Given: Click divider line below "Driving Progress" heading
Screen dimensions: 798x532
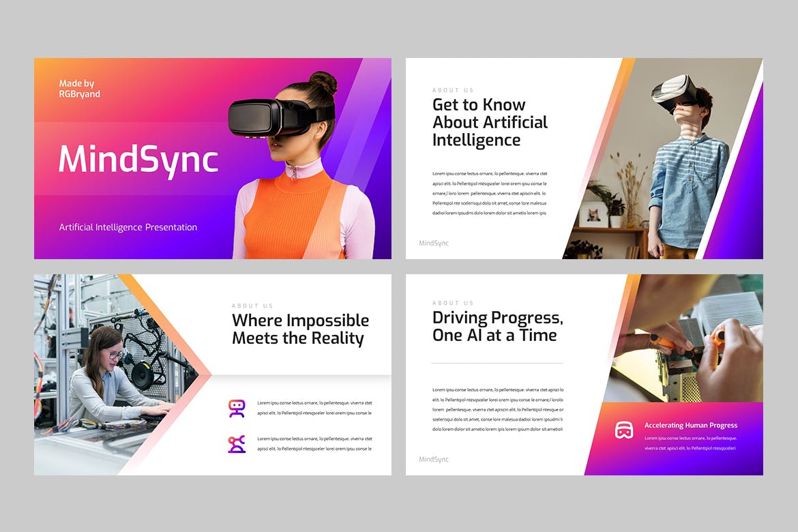Looking at the screenshot, I should 497,363.
